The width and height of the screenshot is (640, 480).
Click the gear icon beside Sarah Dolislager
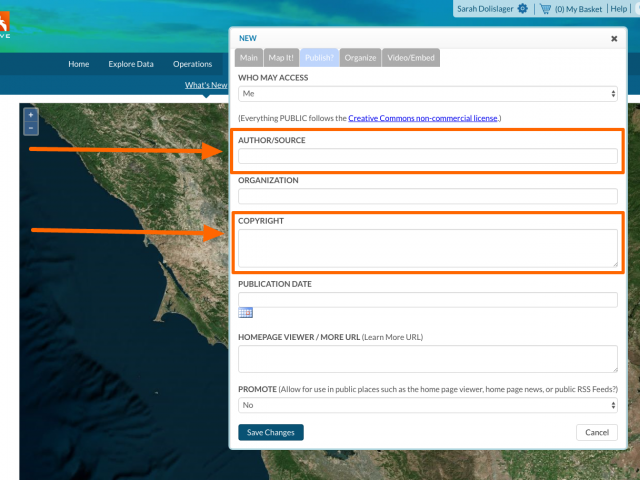tap(522, 8)
